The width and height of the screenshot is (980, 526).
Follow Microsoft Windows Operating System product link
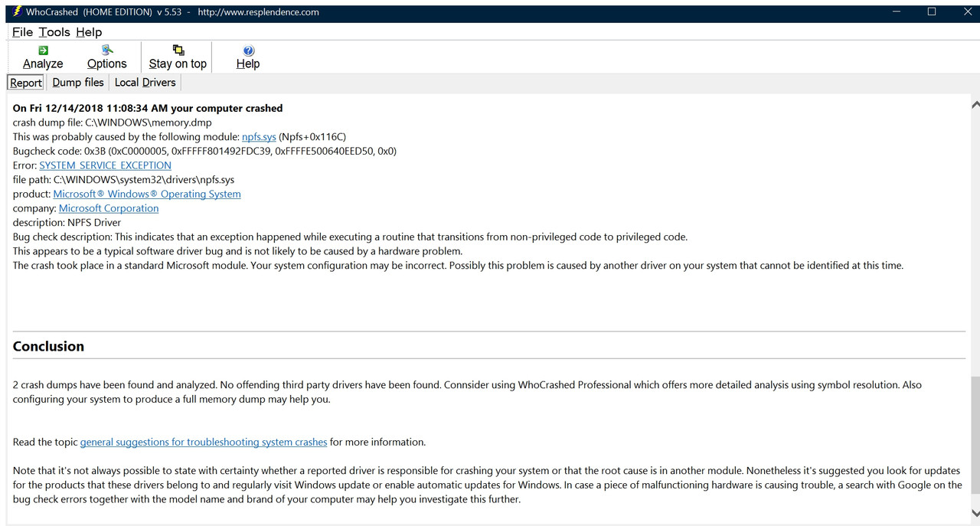pos(147,194)
